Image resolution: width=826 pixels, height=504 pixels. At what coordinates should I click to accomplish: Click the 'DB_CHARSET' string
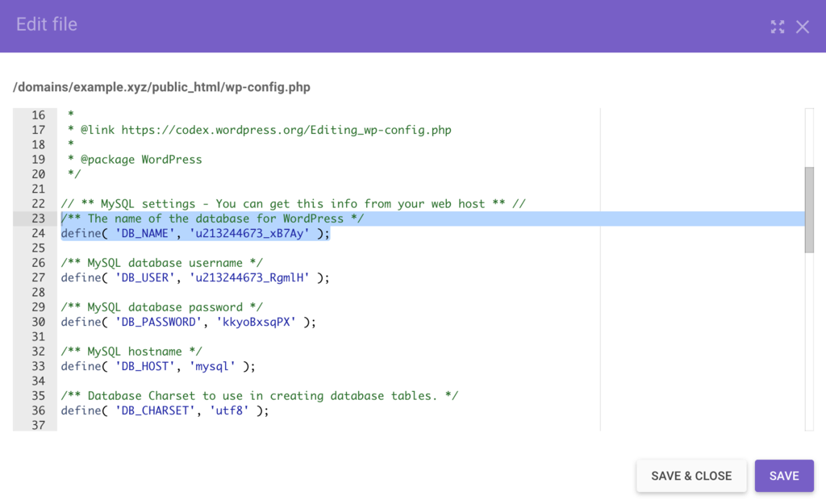[x=155, y=410]
